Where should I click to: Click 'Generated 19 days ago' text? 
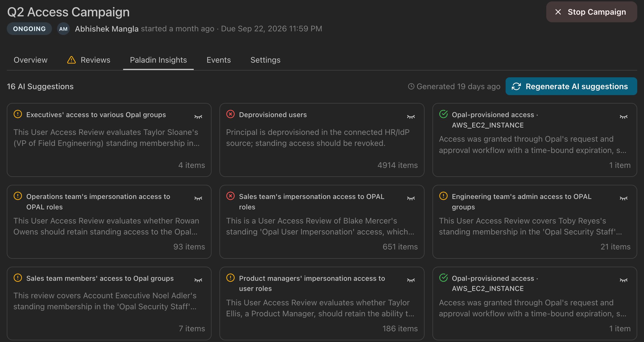(458, 86)
